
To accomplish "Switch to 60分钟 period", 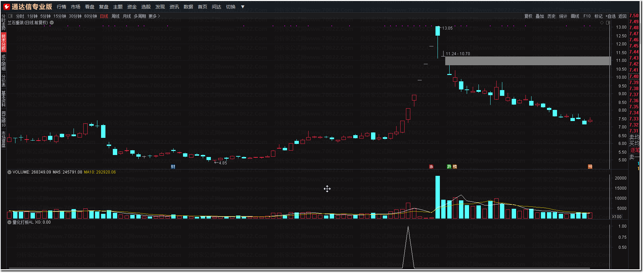I will tap(91, 16).
